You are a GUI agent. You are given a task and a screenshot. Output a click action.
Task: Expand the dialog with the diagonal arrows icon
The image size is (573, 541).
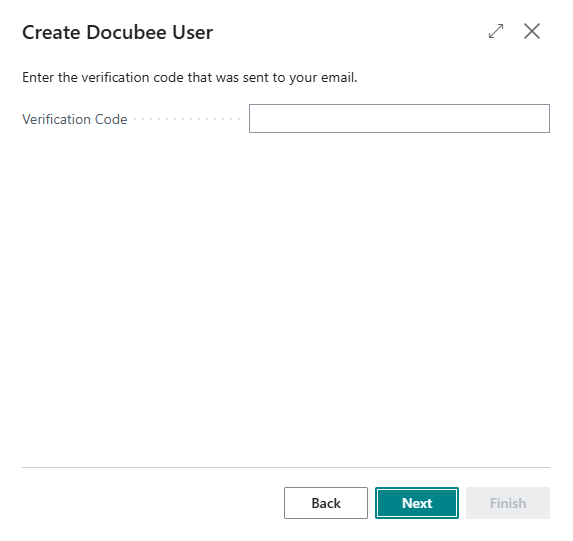click(496, 31)
